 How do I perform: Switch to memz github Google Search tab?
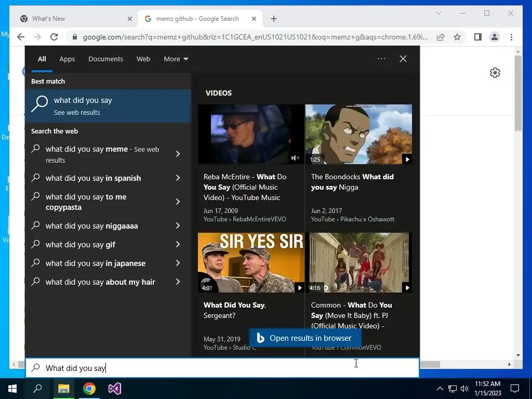coord(200,19)
